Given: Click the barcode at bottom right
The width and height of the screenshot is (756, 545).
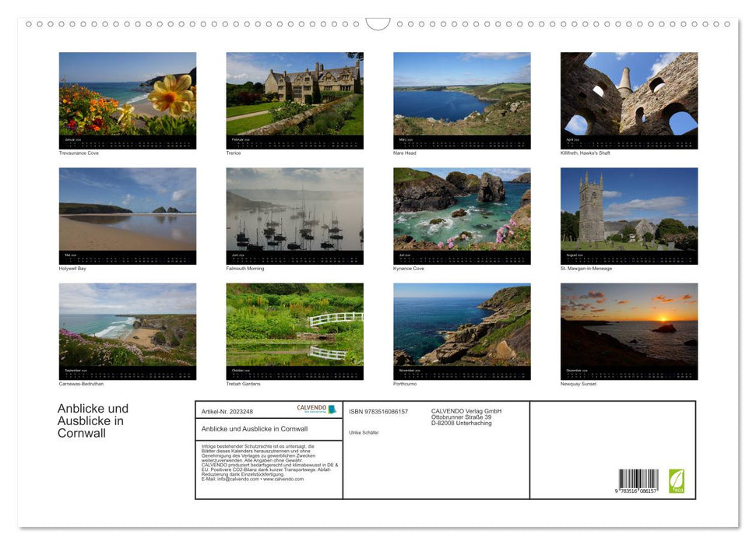Looking at the screenshot, I should point(638,480).
